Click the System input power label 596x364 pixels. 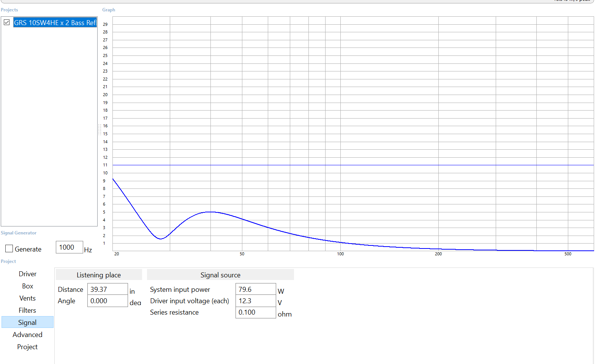[x=180, y=290]
